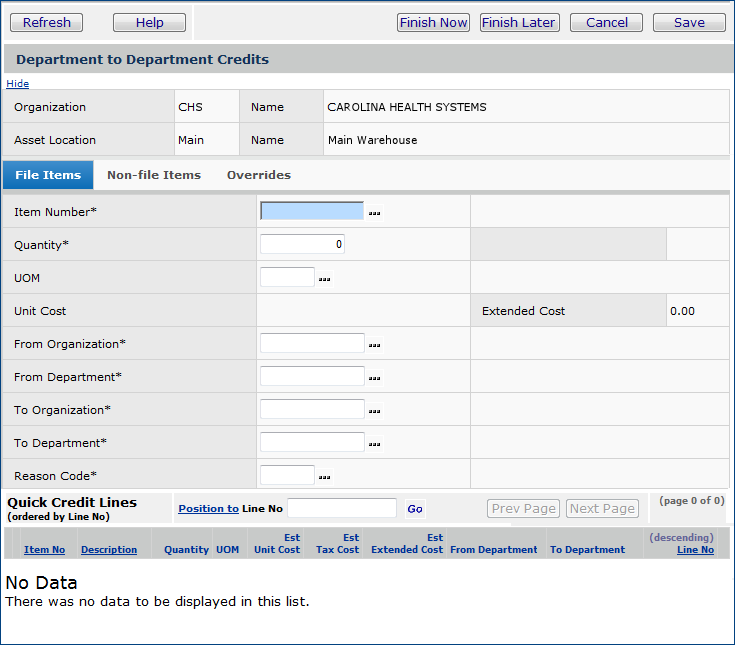Select the File Items tab
Viewport: 735px width, 645px height.
pyautogui.click(x=48, y=175)
